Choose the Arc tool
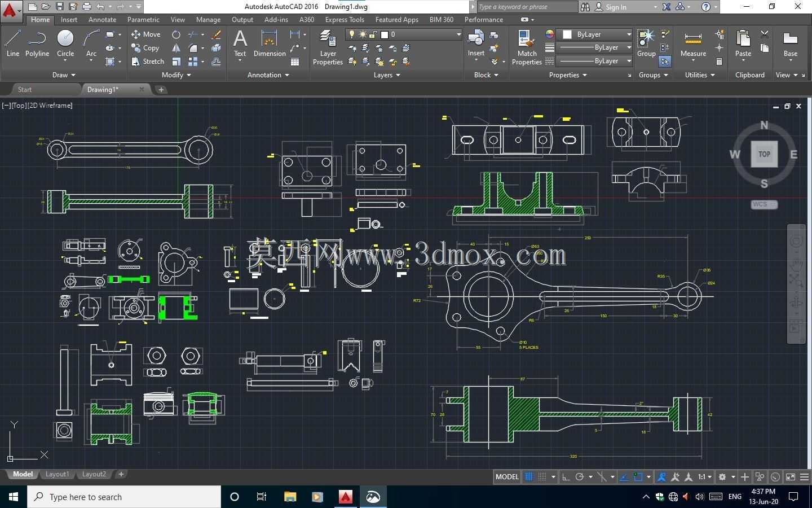The height and width of the screenshot is (508, 812). 91,44
